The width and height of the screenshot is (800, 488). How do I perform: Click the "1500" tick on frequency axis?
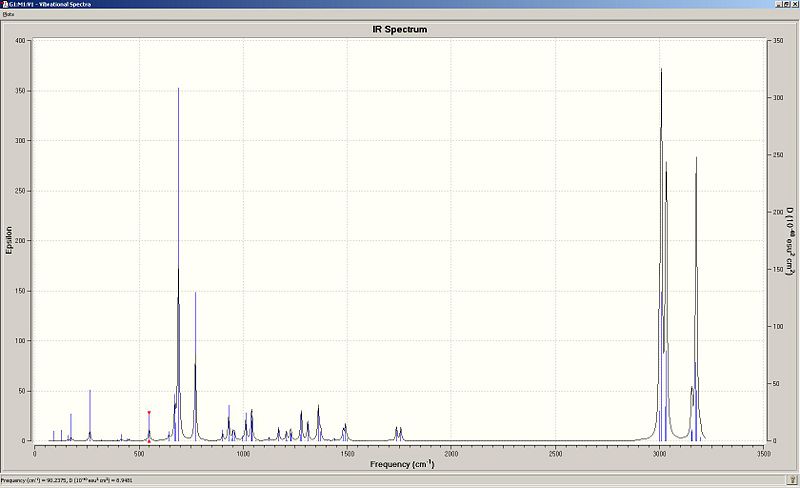click(347, 453)
